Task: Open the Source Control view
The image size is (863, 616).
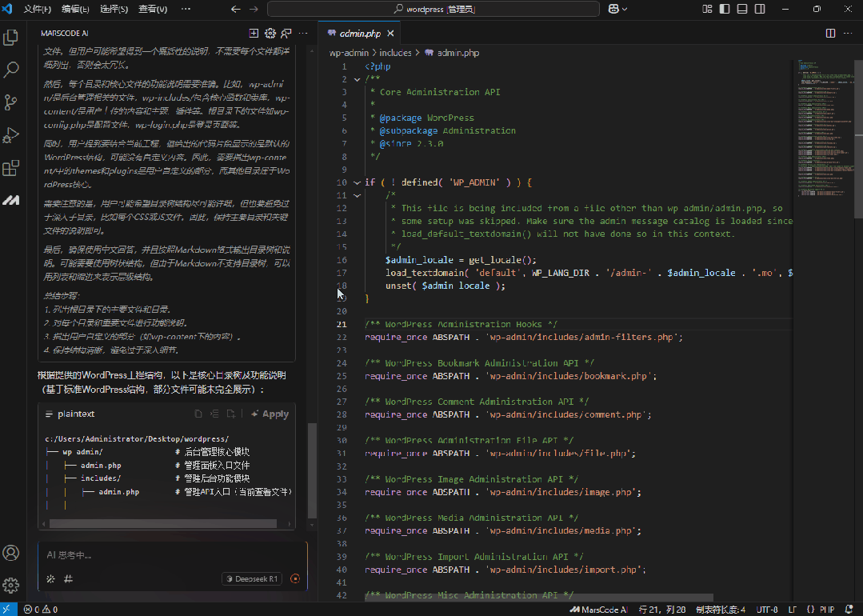Action: 11,102
